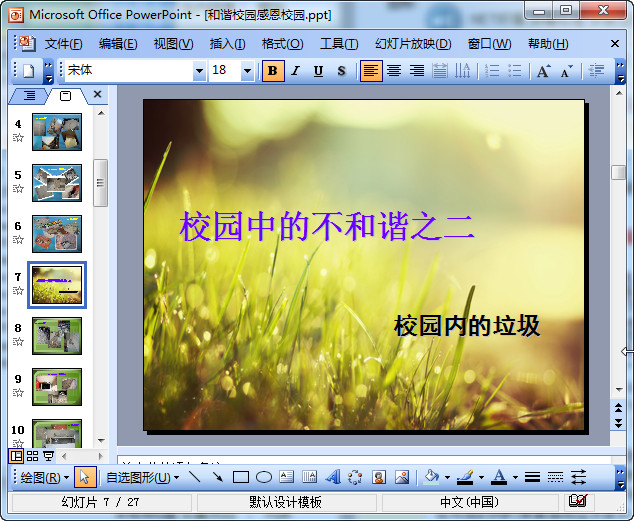Toggle Underline formatting button
Image resolution: width=634 pixels, height=521 pixels.
(x=319, y=71)
